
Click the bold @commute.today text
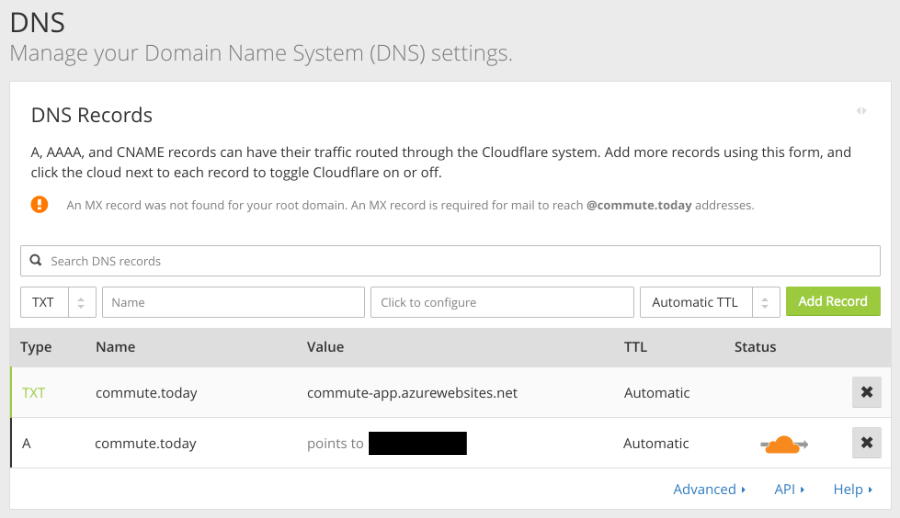pos(639,205)
